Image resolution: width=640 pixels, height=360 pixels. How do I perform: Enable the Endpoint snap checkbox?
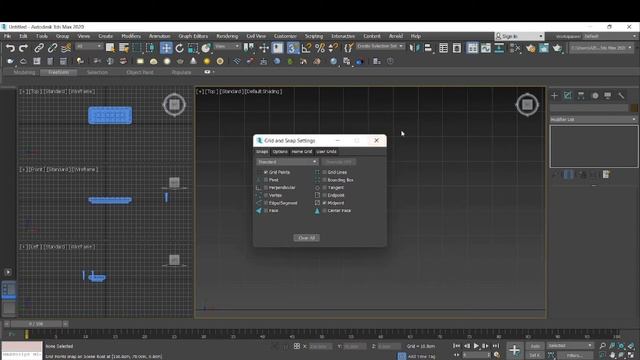click(324, 196)
